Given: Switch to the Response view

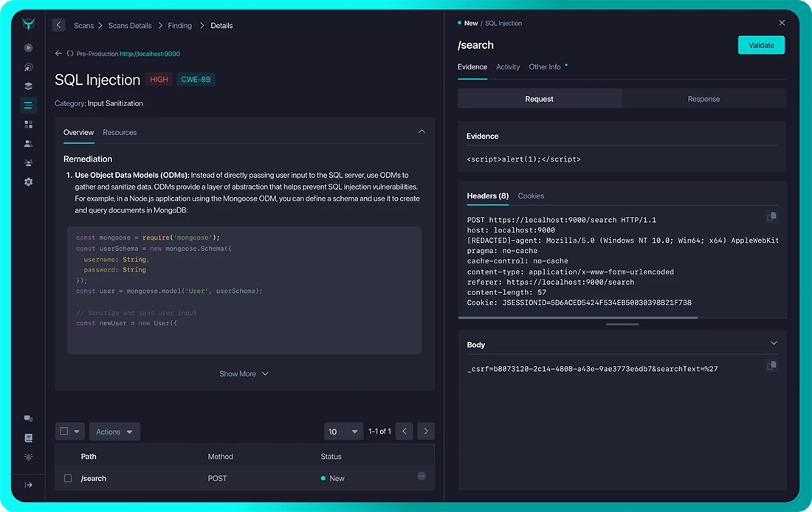Looking at the screenshot, I should [703, 98].
